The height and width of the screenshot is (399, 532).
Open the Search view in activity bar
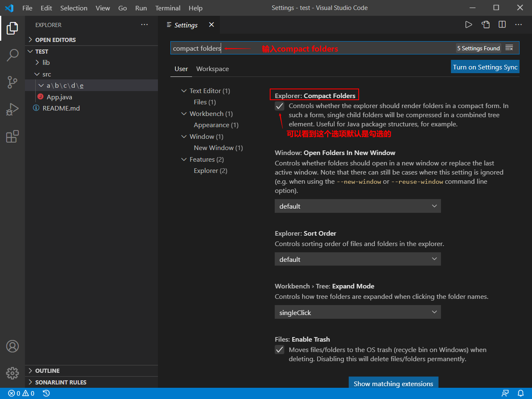12,55
